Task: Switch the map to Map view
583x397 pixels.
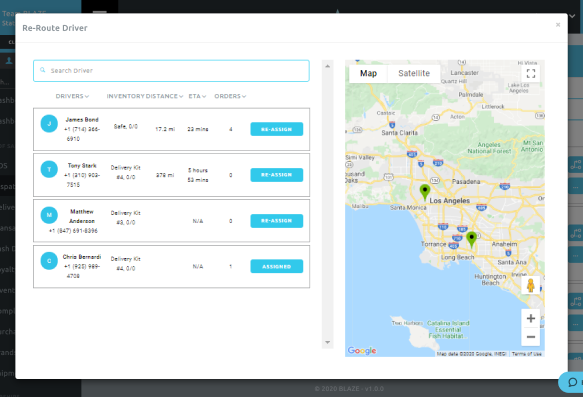Action: 368,73
